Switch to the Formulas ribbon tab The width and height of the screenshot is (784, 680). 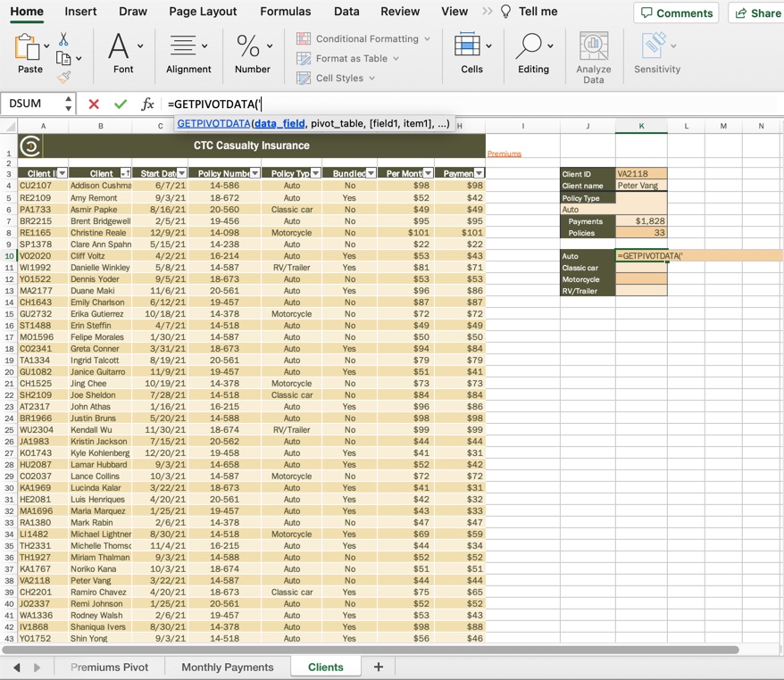[x=285, y=12]
